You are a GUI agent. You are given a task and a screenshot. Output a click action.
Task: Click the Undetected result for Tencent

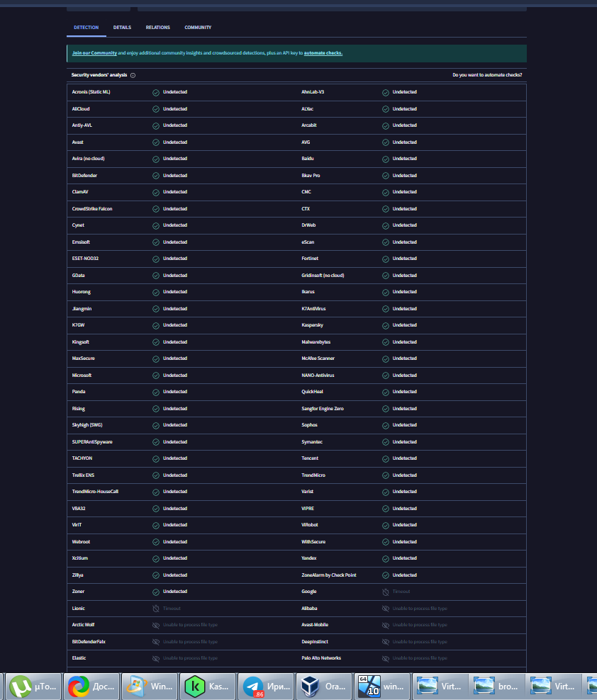404,458
